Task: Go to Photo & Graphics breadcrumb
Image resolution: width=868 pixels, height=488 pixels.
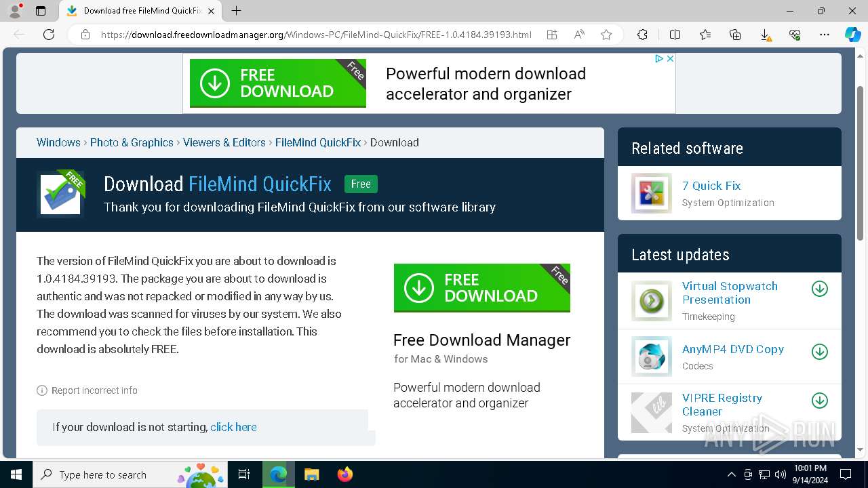Action: click(x=132, y=142)
